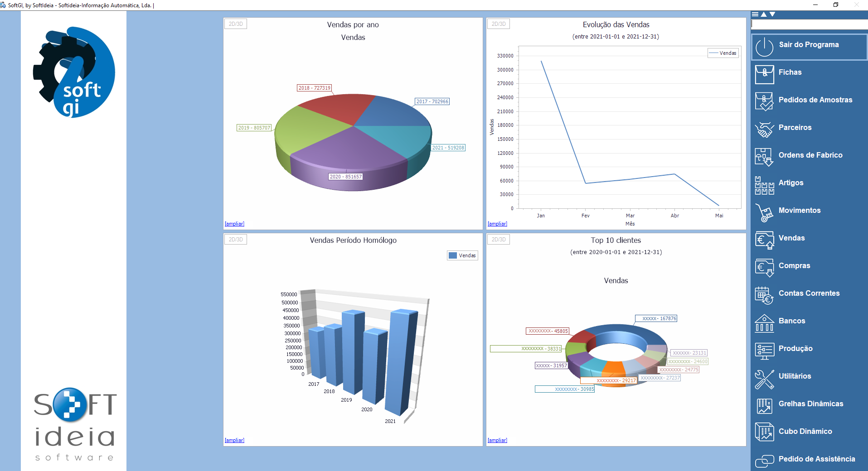
Task: Open the Ordens de Fabrico icon
Action: point(764,157)
